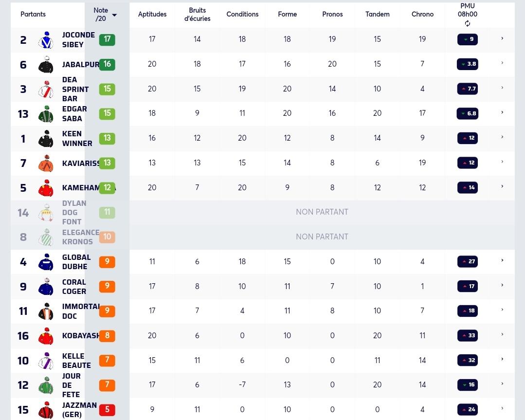Click Joconde Sibey's green 17 rating badge
Screen dimensions: 525x420
(107, 39)
